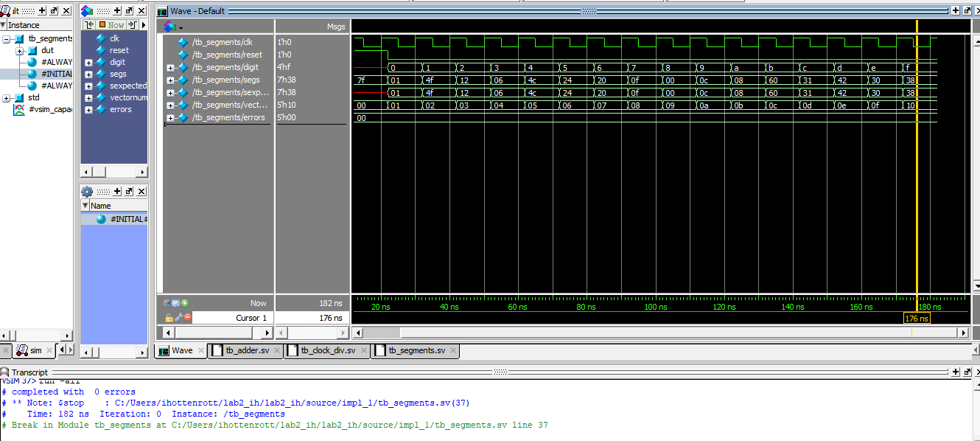Undock the Objects pane
Viewport: 980px width, 441px height.
click(127, 11)
